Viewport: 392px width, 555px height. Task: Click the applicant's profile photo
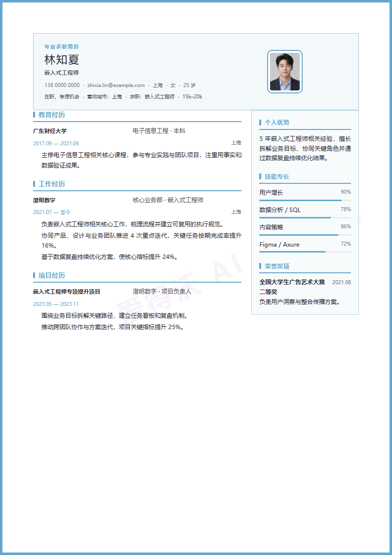[x=284, y=72]
